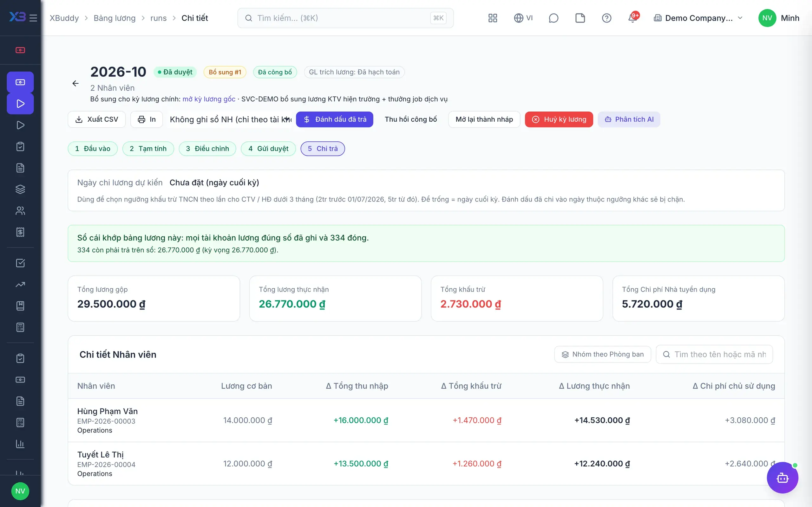Expand the Demo Company selector

pyautogui.click(x=698, y=18)
